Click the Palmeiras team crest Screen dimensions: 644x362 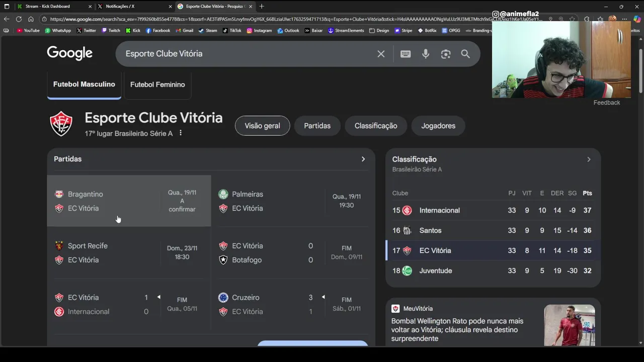click(x=223, y=194)
